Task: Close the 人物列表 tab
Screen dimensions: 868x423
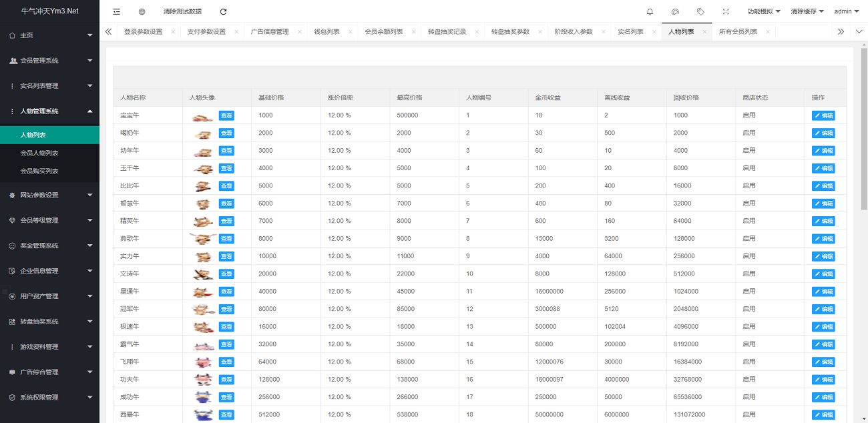Action: [x=704, y=31]
